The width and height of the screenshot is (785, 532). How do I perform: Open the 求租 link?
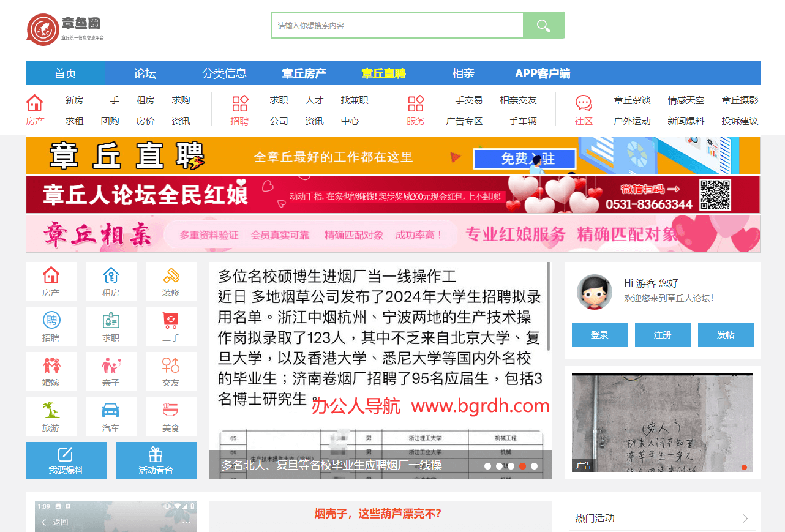(74, 121)
